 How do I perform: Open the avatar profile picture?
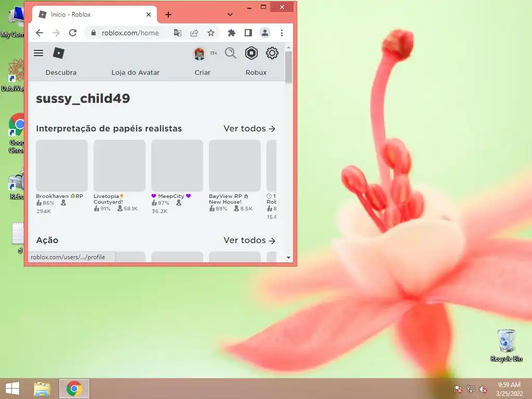tap(199, 54)
